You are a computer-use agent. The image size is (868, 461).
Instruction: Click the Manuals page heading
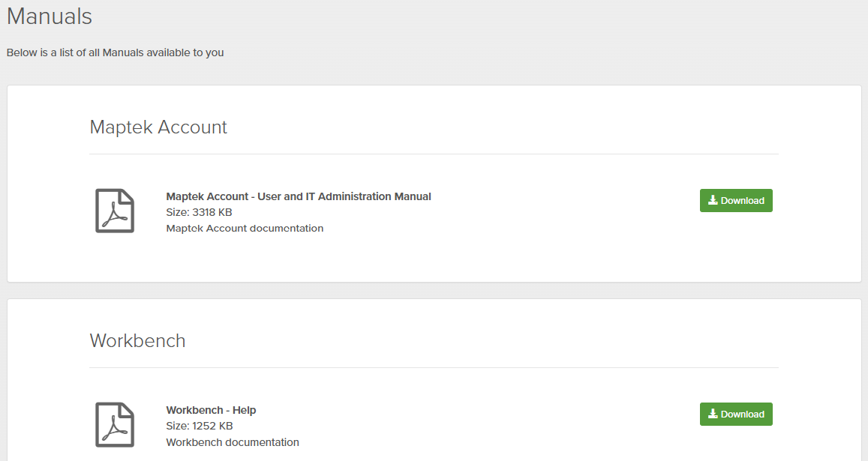(x=50, y=16)
